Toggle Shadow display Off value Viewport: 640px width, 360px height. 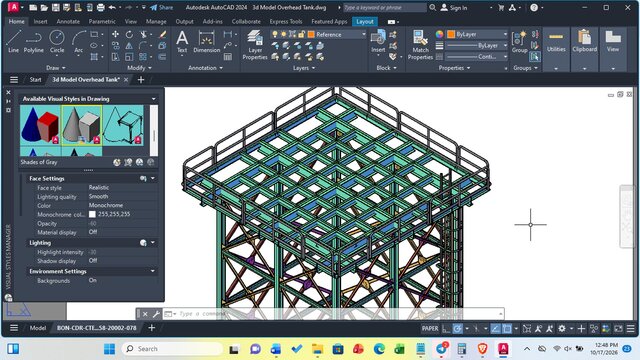pos(93,260)
